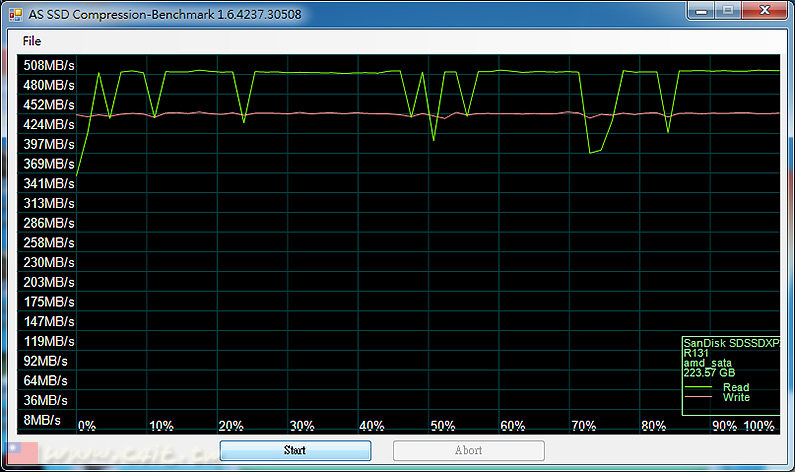Click the 175MB/s axis label
The image size is (795, 472).
coord(49,302)
